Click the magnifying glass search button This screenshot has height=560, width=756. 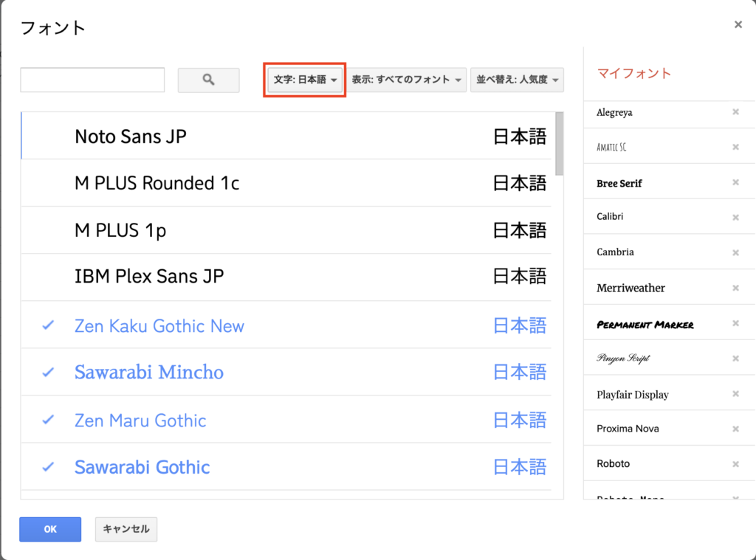tap(208, 80)
